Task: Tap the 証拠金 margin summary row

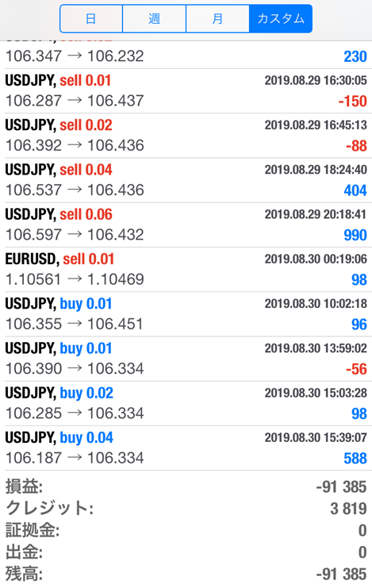Action: [x=186, y=530]
